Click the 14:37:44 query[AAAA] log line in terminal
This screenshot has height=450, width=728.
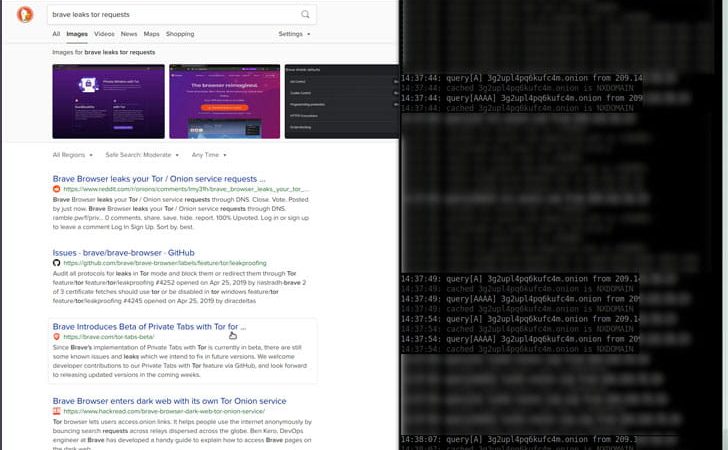522,98
